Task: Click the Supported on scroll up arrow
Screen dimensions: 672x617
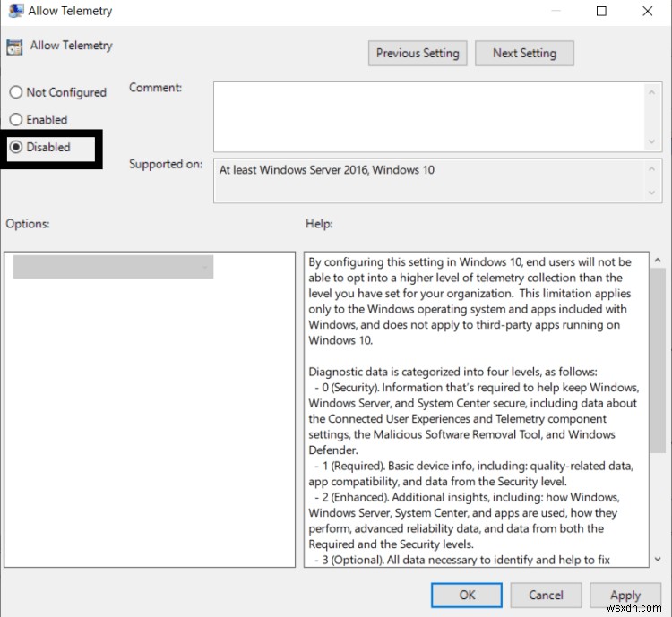Action: click(652, 169)
